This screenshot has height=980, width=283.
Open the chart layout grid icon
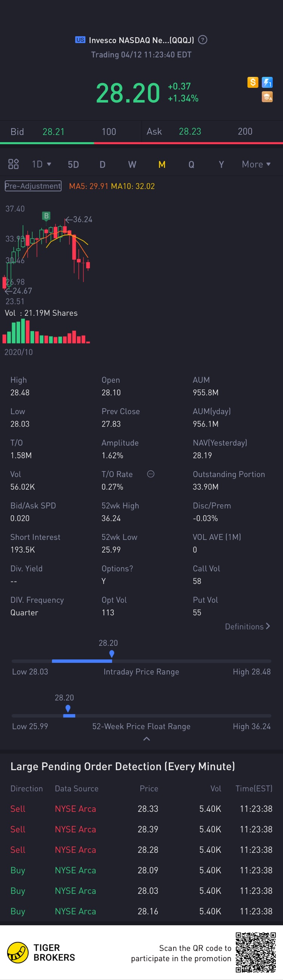coord(13,164)
